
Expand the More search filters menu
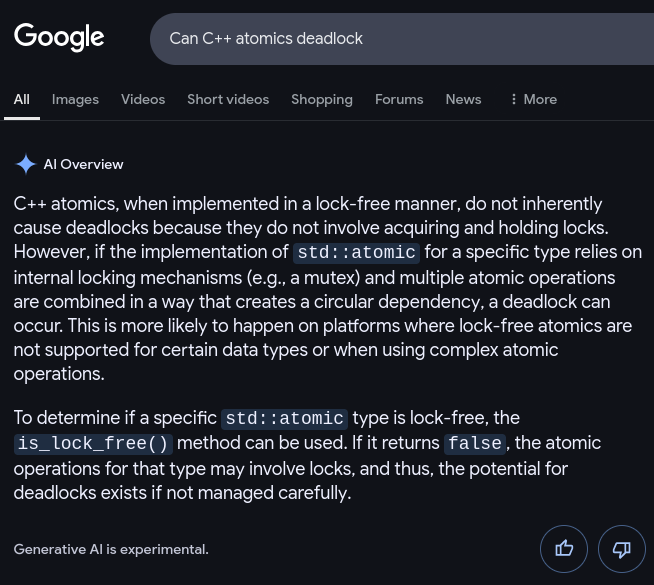[x=532, y=99]
